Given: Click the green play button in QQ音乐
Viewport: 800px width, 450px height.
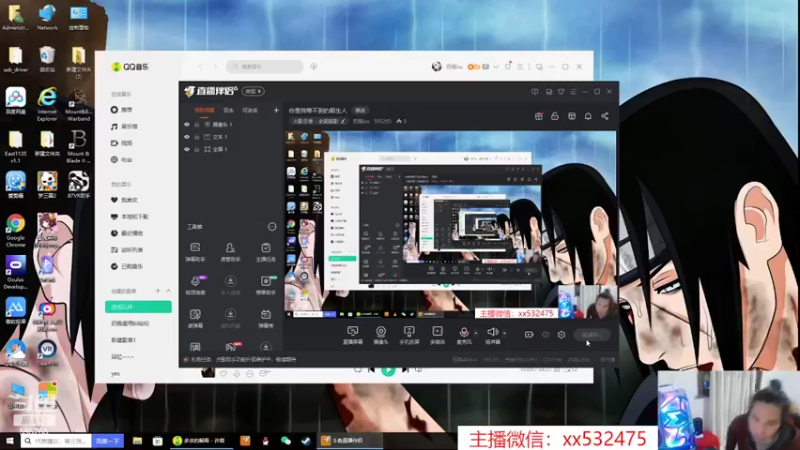Looking at the screenshot, I should (x=388, y=371).
